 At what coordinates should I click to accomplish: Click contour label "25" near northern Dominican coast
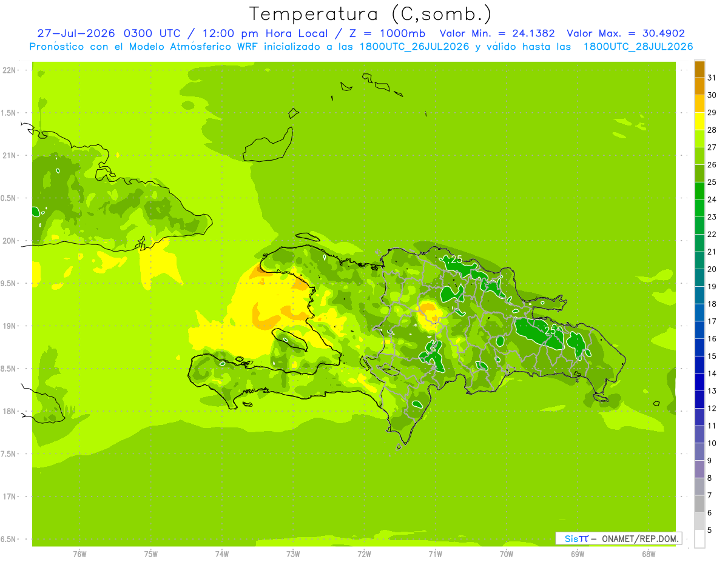[456, 259]
